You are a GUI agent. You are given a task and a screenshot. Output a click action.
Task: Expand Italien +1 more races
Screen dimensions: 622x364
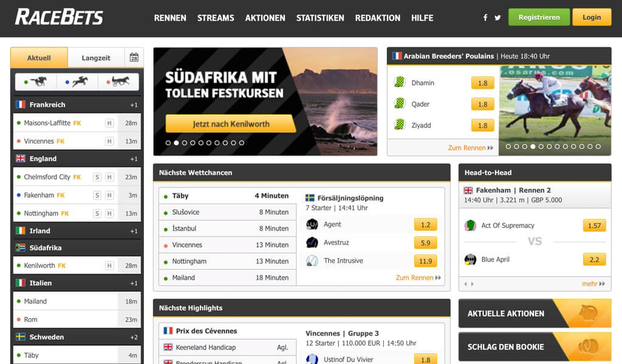tap(134, 283)
